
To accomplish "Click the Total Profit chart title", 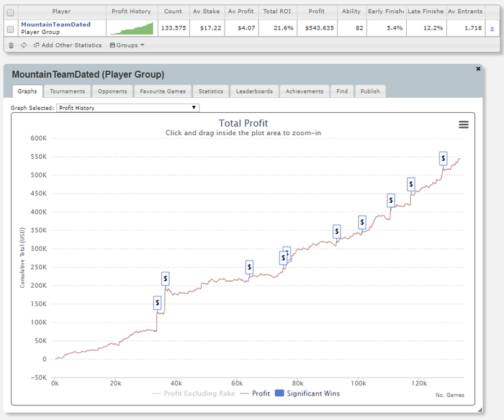I will tap(243, 123).
